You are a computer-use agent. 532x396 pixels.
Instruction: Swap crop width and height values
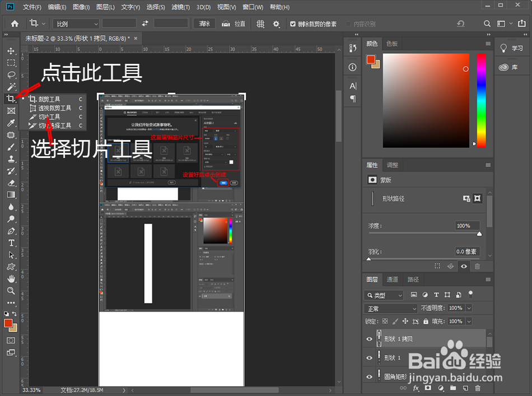pyautogui.click(x=145, y=24)
